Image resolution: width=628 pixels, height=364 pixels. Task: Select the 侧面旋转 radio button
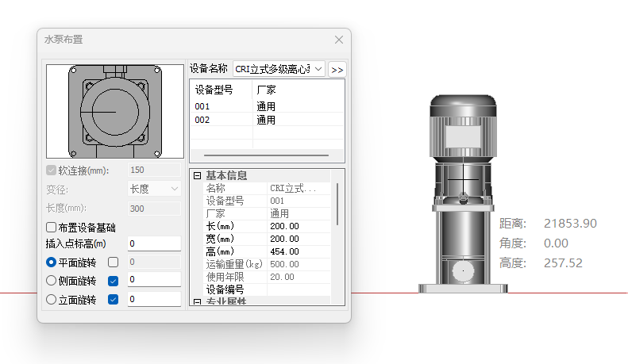51,281
